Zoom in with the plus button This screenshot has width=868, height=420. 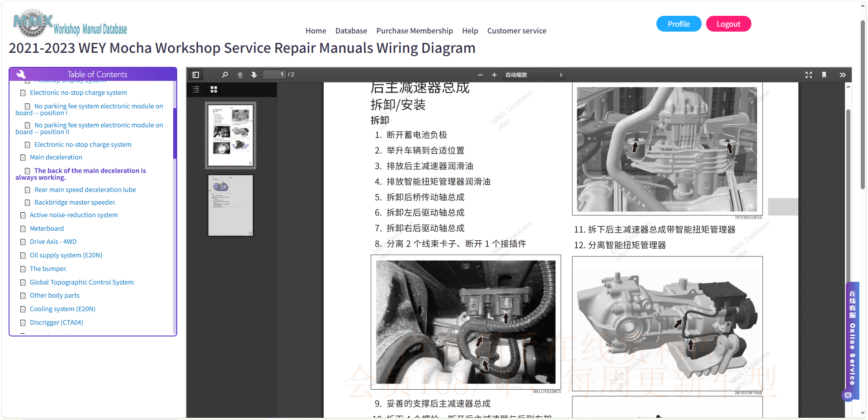coord(494,75)
